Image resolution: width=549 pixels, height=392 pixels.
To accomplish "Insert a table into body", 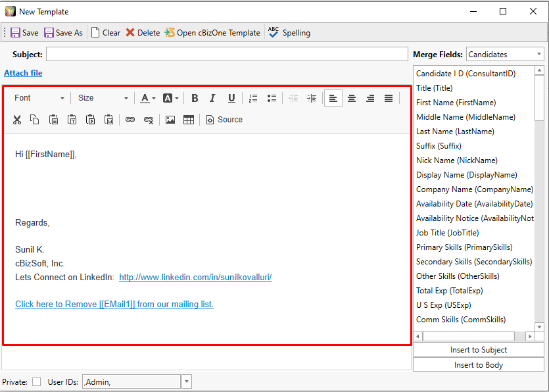I will tap(189, 120).
